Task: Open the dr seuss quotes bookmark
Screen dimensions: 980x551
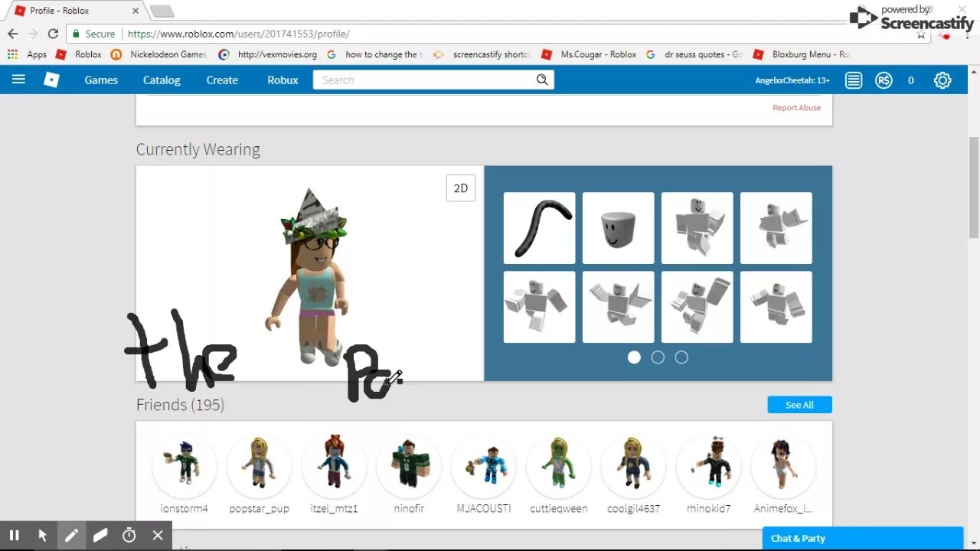Action: pos(694,54)
